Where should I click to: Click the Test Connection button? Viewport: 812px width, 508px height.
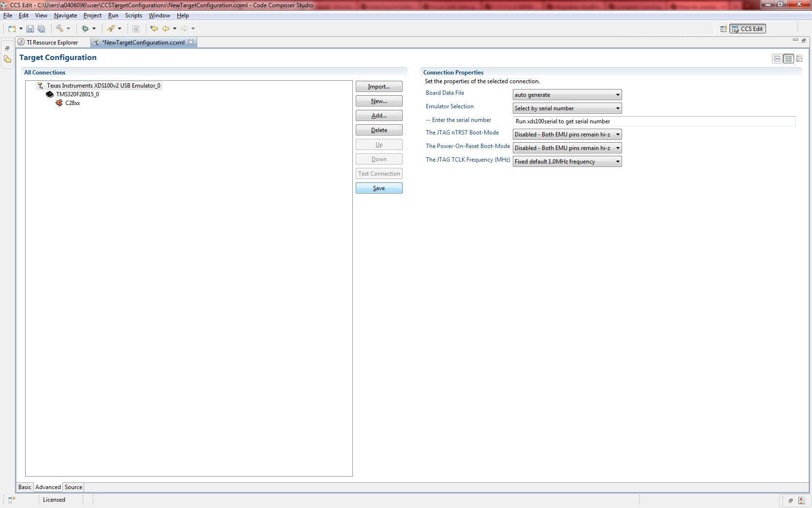click(379, 173)
